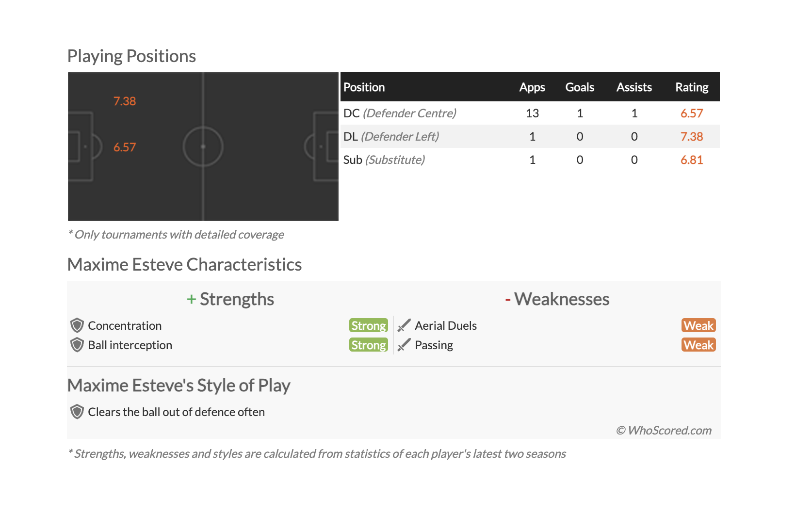
Task: Click the shield icon beside Concentration
Action: coord(77,325)
